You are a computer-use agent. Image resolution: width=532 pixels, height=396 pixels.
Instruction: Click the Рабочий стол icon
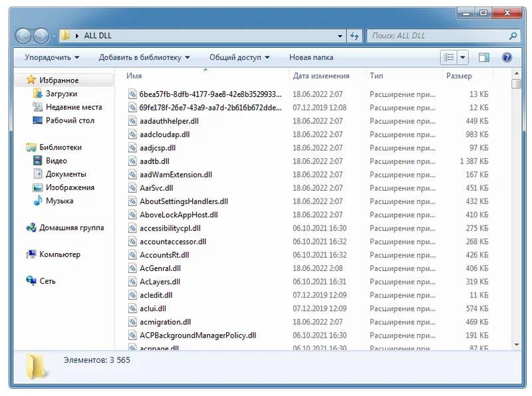click(37, 120)
